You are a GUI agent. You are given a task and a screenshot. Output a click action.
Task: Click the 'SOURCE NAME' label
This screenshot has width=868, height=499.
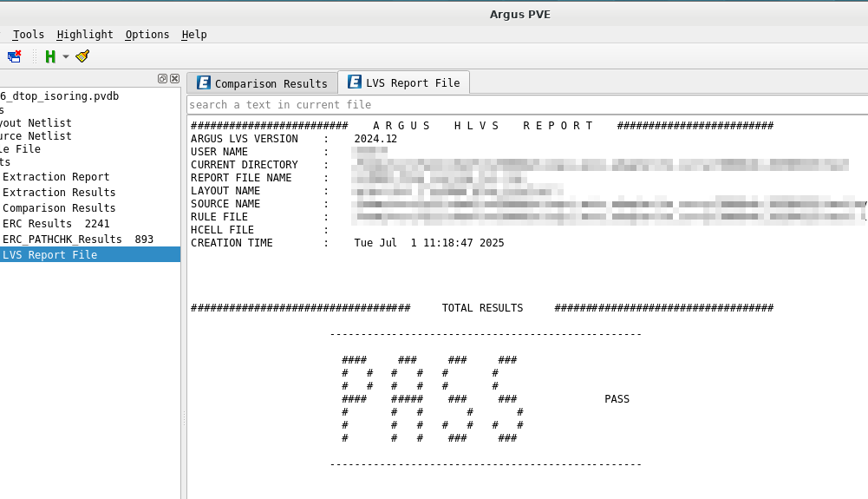(x=225, y=204)
